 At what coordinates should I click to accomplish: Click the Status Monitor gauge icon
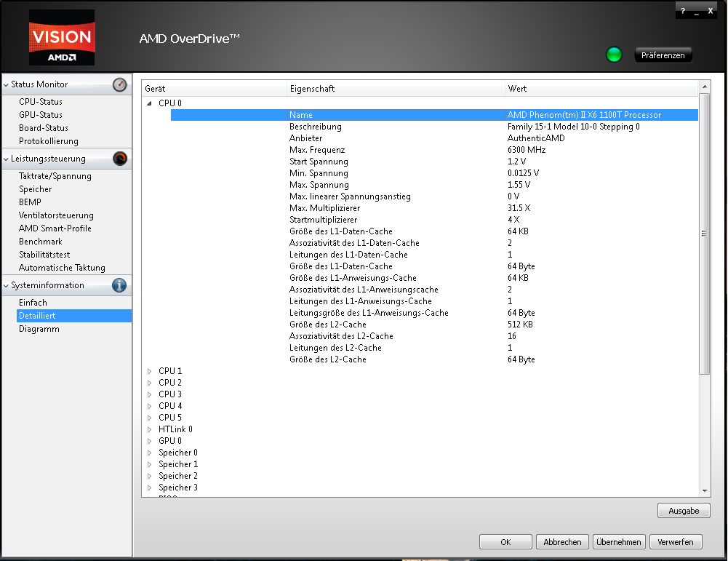coord(120,84)
